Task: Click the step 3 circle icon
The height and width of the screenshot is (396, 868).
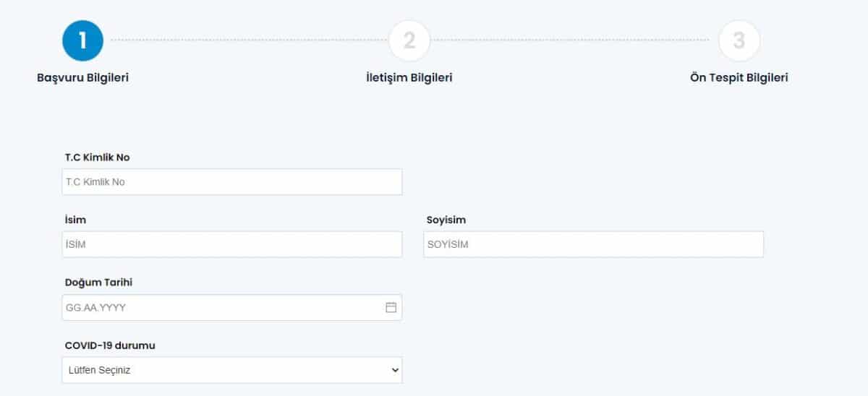Action: [x=739, y=40]
